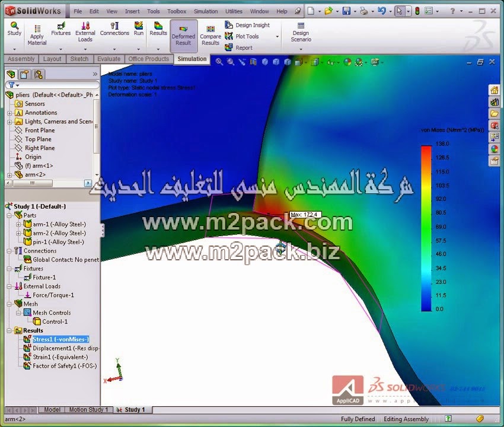
Task: Select the Model tab at bottom
Action: click(x=52, y=410)
